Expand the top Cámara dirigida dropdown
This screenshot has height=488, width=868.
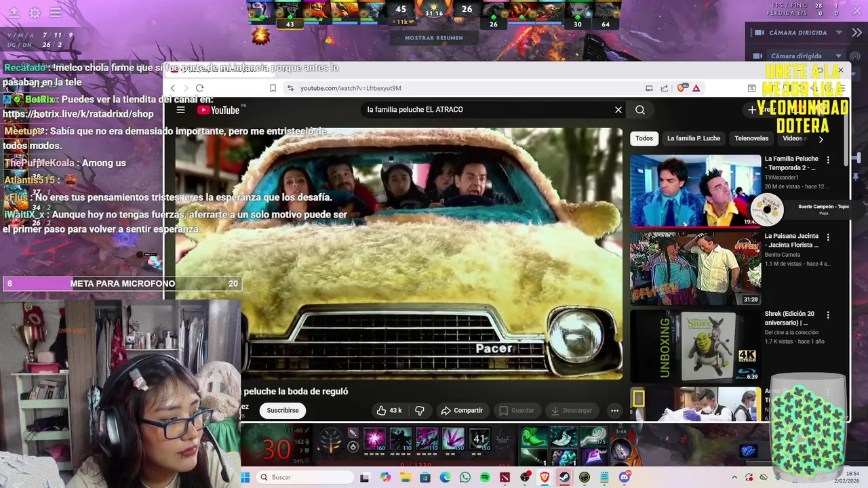(839, 33)
